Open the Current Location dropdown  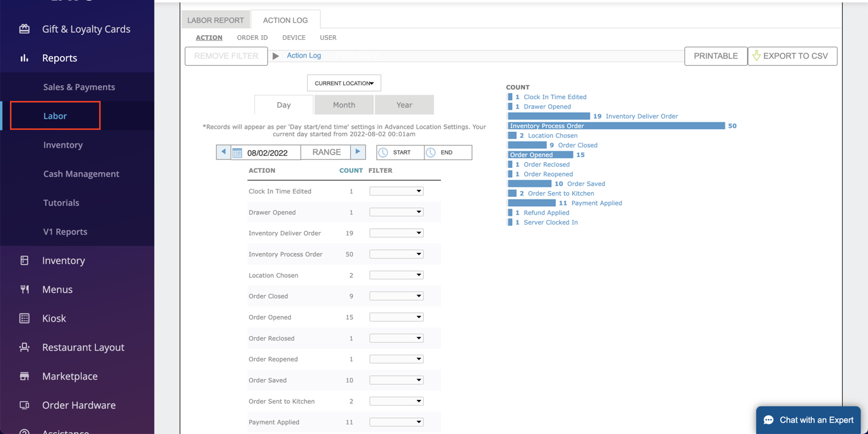(x=344, y=83)
